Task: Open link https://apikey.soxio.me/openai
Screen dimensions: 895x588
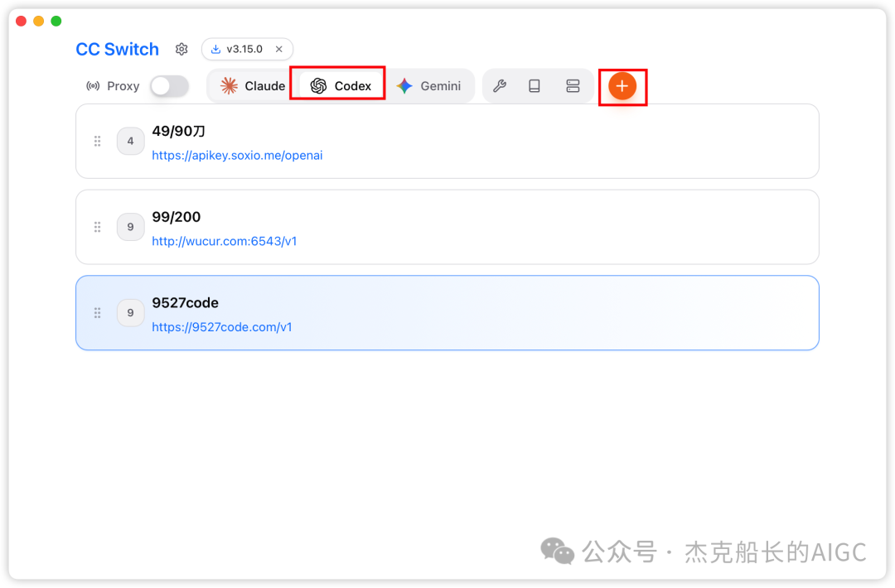Action: click(x=237, y=155)
